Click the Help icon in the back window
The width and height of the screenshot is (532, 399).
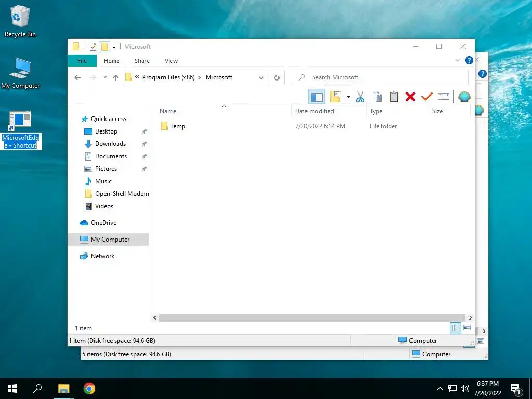482,74
